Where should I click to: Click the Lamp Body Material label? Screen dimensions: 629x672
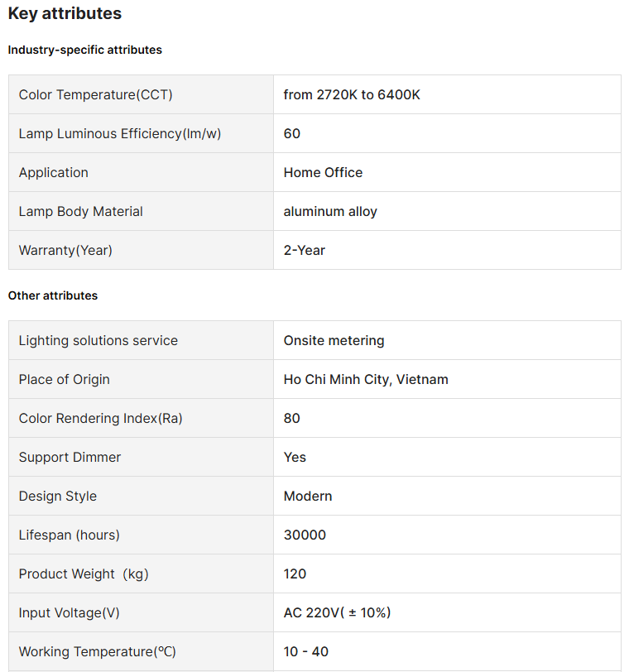[81, 211]
